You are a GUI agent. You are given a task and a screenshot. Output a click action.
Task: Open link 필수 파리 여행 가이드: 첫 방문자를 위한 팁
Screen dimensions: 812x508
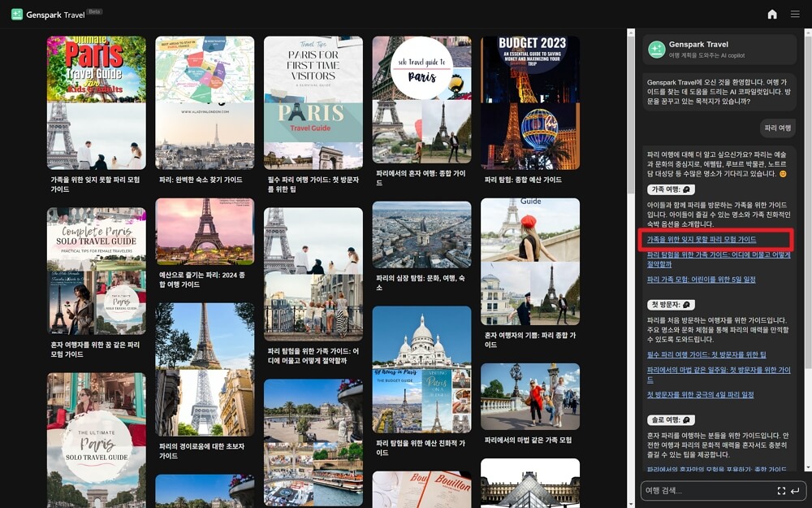click(x=706, y=354)
